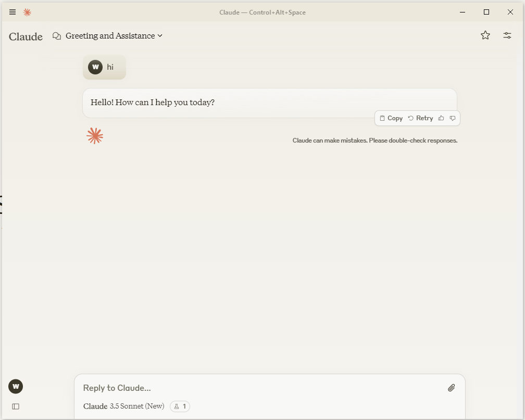Go to the Claude home wordmark
525x420 pixels.
(x=26, y=36)
